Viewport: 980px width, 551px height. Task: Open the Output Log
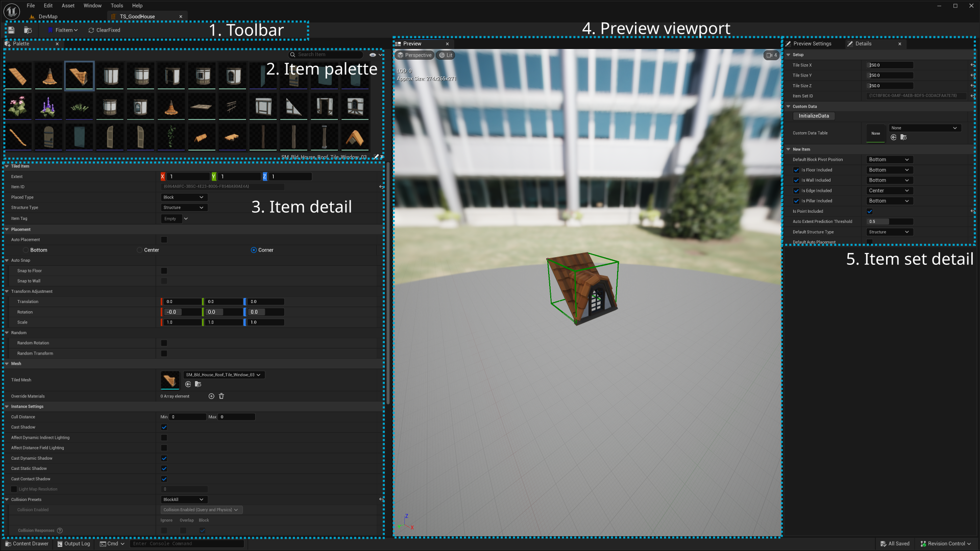coord(73,544)
